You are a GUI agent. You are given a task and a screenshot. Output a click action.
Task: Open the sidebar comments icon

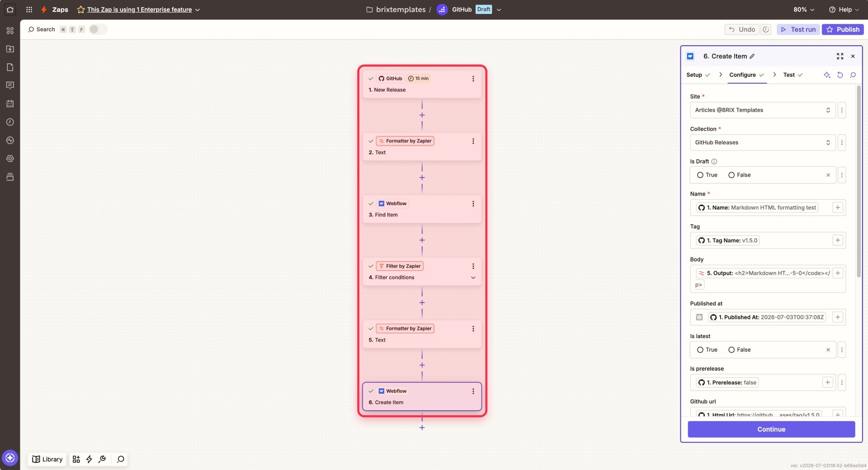pyautogui.click(x=10, y=85)
